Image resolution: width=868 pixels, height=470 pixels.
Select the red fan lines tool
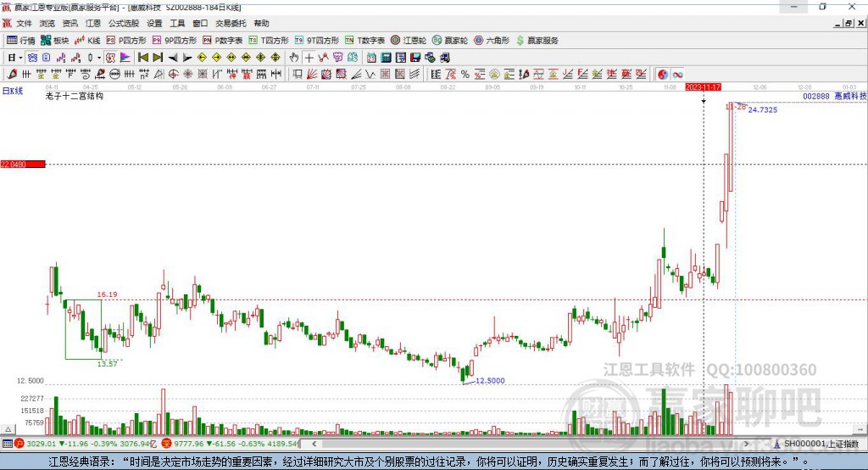[312, 75]
